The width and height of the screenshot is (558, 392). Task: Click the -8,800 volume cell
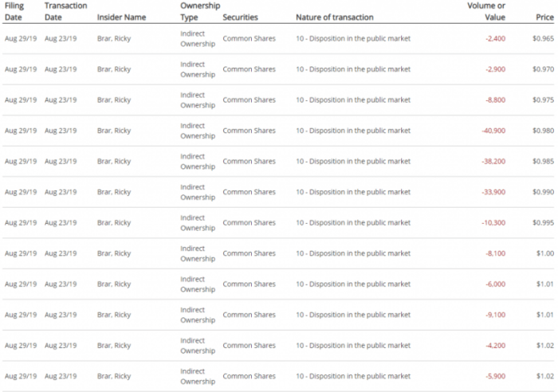[x=495, y=100]
